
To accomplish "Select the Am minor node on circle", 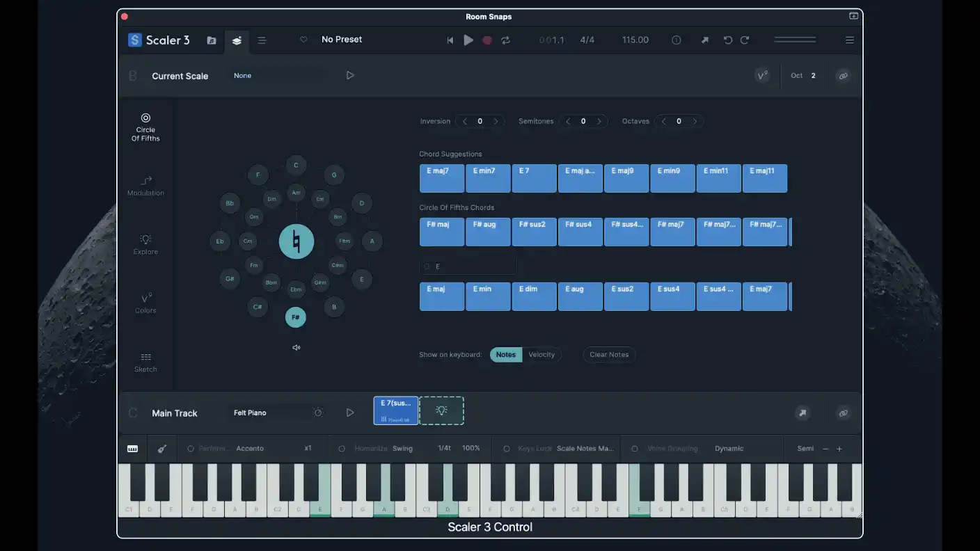I will click(x=296, y=193).
